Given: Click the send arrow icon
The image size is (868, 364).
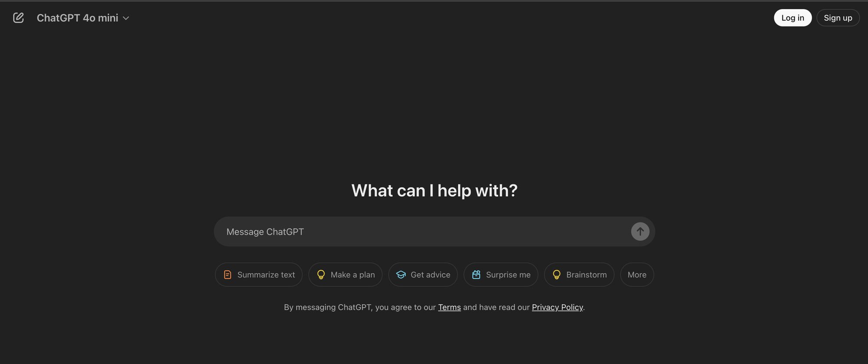Looking at the screenshot, I should point(640,232).
